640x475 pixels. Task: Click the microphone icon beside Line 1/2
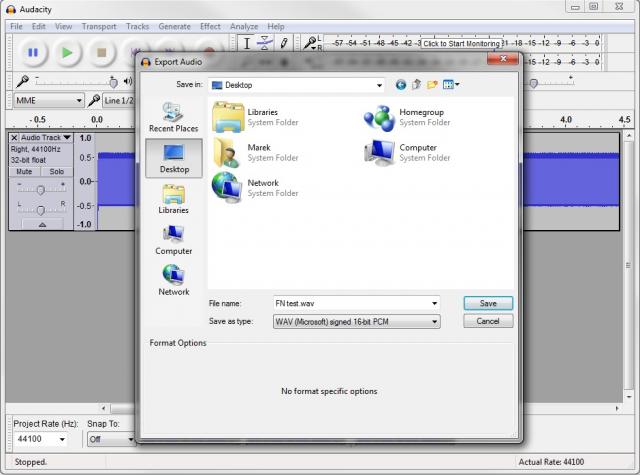pyautogui.click(x=94, y=100)
